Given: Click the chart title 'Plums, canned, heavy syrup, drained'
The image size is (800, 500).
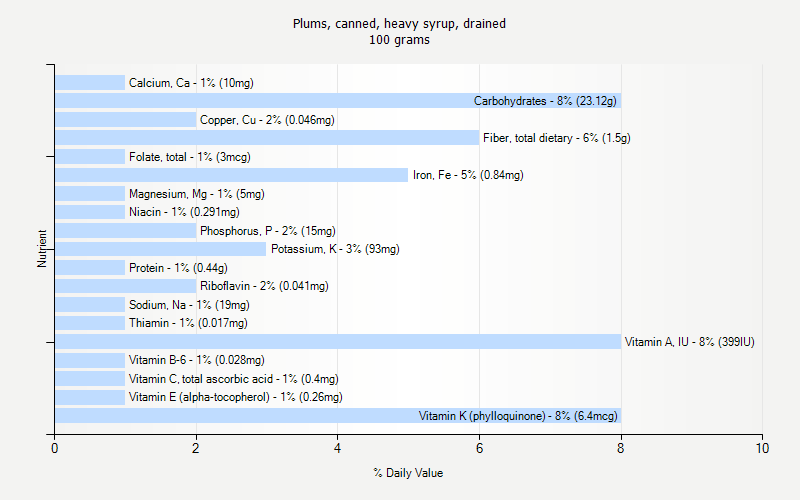Looking at the screenshot, I should click(x=399, y=23).
